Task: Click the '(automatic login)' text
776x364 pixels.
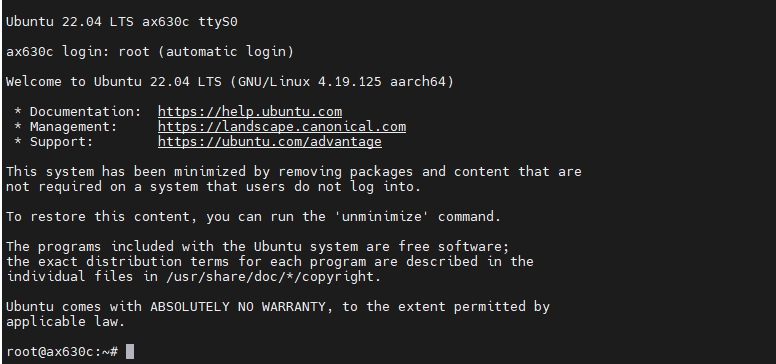Action: tap(226, 51)
